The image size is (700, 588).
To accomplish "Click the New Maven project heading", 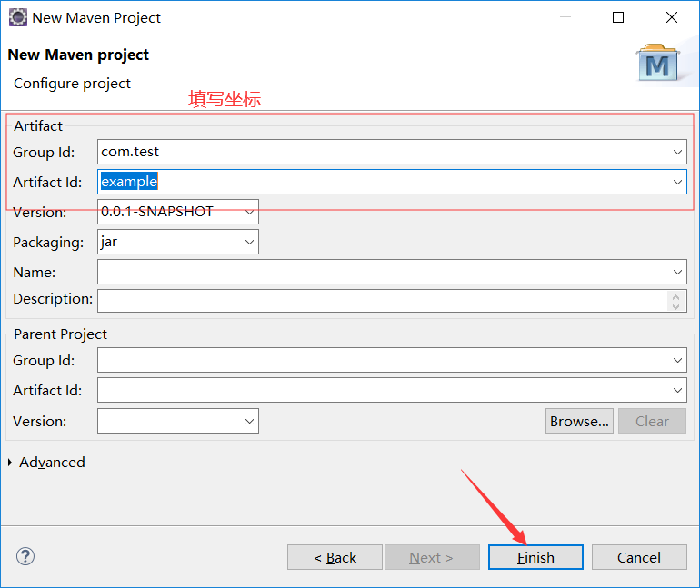I will 78,55.
